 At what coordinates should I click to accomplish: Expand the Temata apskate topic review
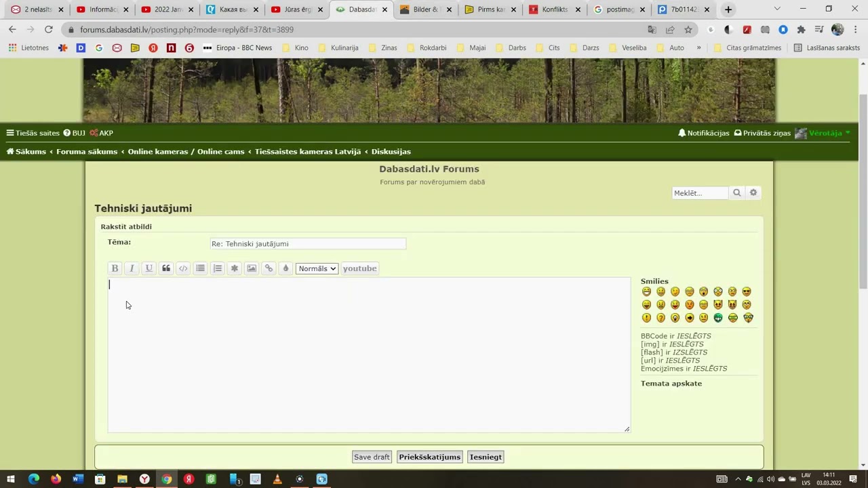pyautogui.click(x=671, y=384)
